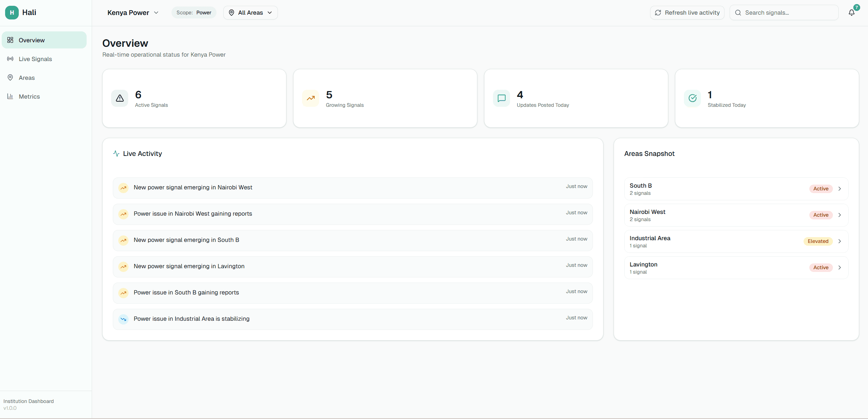
Task: Click the stabilizing down-trend icon for Industrial Area
Action: [123, 319]
